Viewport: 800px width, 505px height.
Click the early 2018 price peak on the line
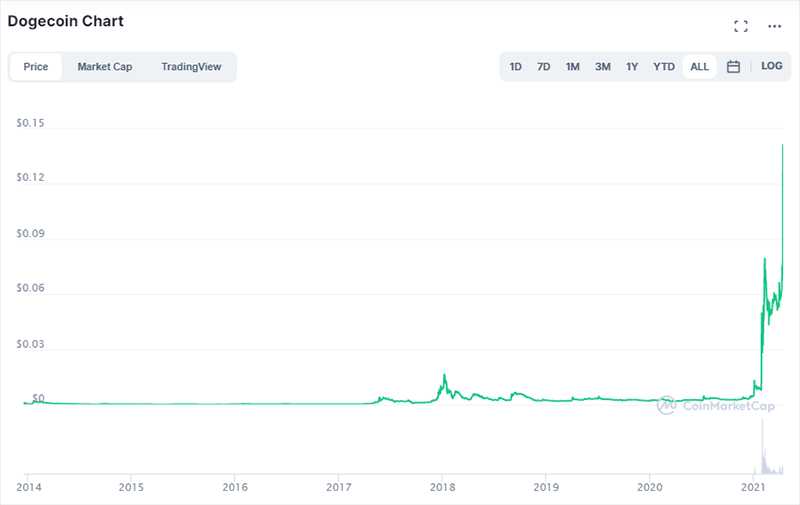click(x=444, y=376)
